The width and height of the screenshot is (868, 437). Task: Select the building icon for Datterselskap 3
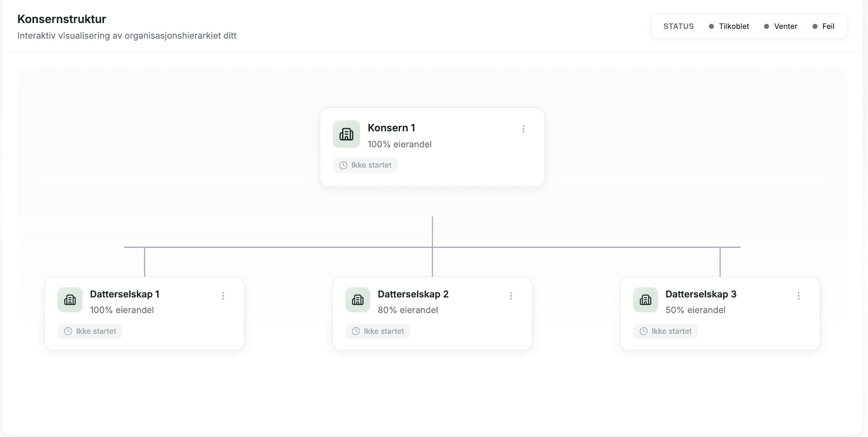[x=645, y=300]
